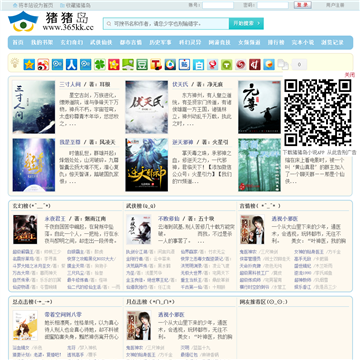Share via the Sina Weibo icon

coord(43,64)
